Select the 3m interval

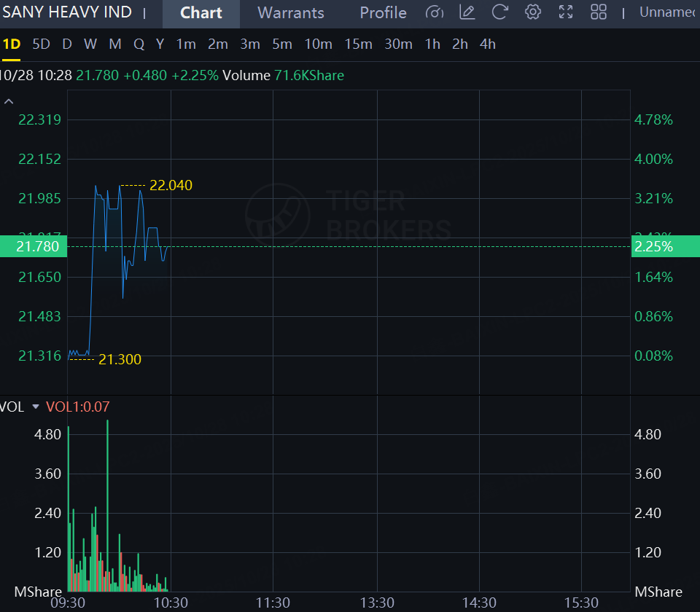point(250,44)
